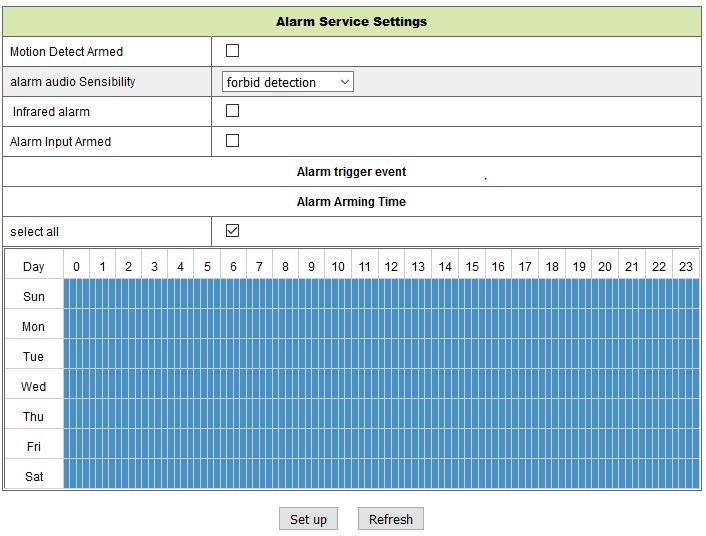Click the Set up button
Screen dimensions: 706x536
308,519
